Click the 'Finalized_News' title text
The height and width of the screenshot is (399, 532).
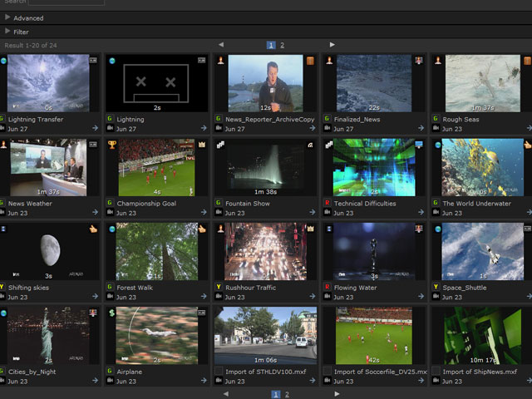click(x=357, y=120)
